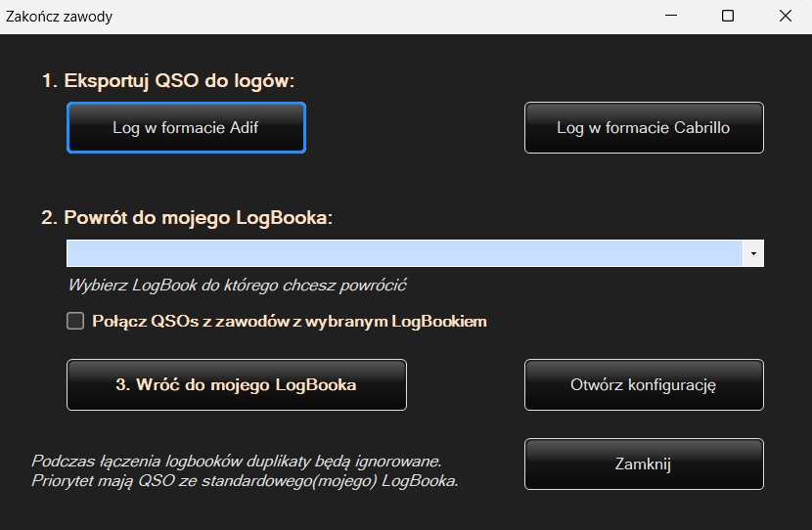Image resolution: width=812 pixels, height=530 pixels.
Task: Click the 'Wybierz LogBook do którego chcesz powrócić' hint
Action: [x=237, y=286]
